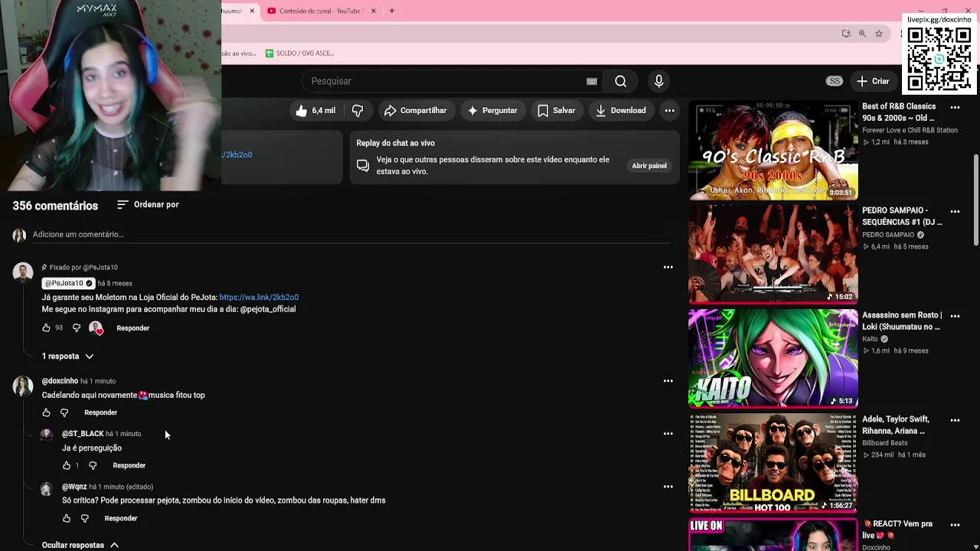This screenshot has height=551, width=980.
Task: Dislike the video using thumbs down button
Action: coord(358,111)
